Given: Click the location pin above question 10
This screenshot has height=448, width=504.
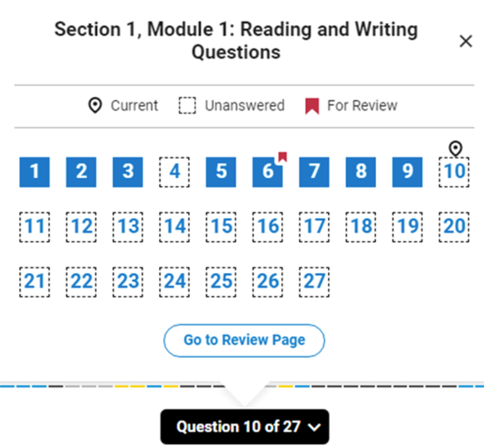Looking at the screenshot, I should point(456,149).
